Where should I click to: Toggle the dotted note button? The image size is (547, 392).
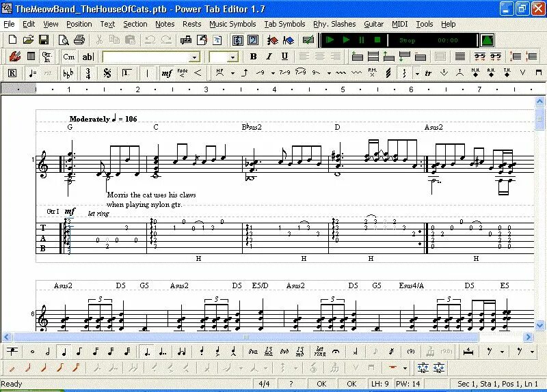[147, 352]
